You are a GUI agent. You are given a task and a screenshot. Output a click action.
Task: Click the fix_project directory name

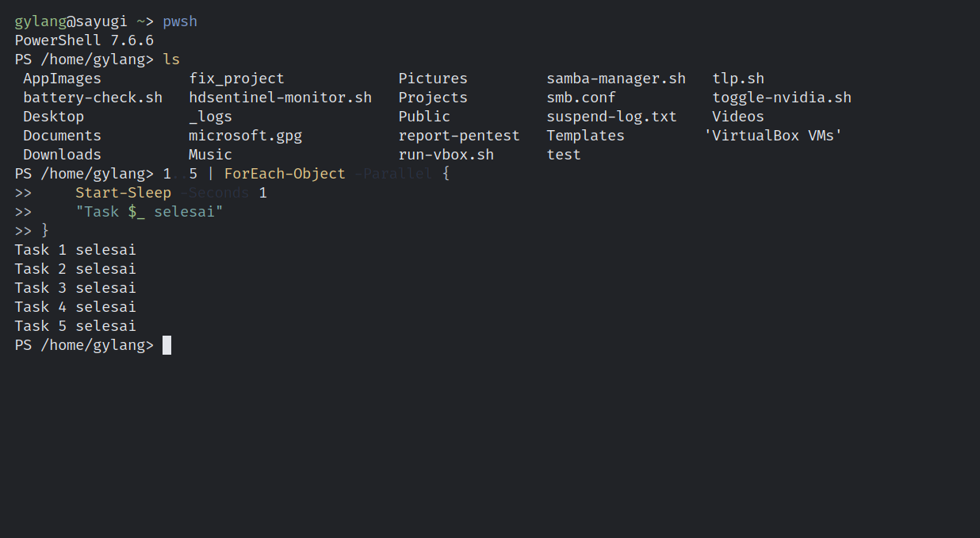236,79
